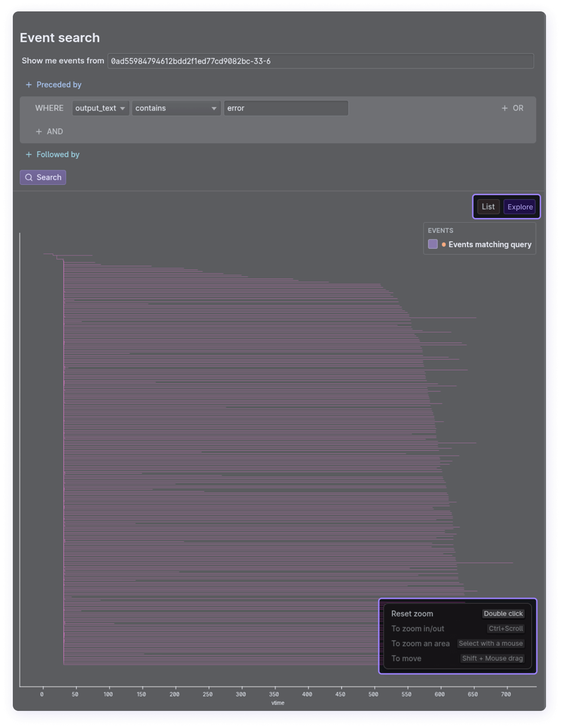
Task: Click the plus icon next to OR
Action: 504,108
